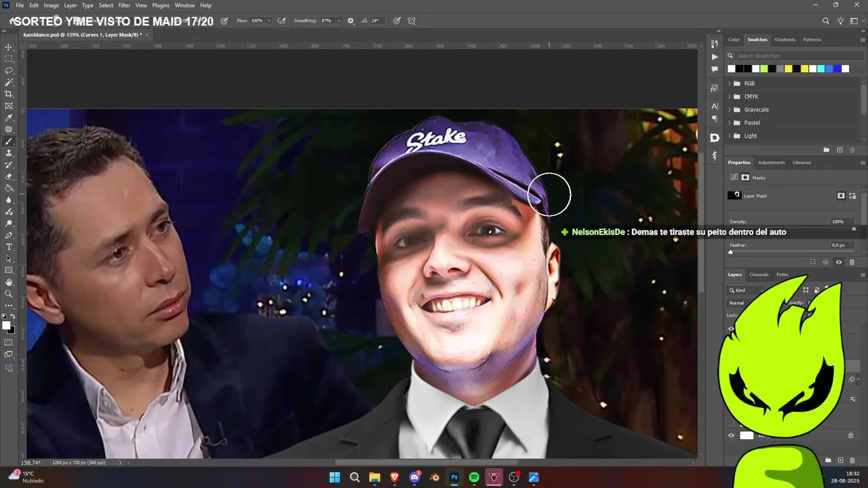The height and width of the screenshot is (488, 868).
Task: Select the Clone Stamp tool
Action: click(x=9, y=153)
